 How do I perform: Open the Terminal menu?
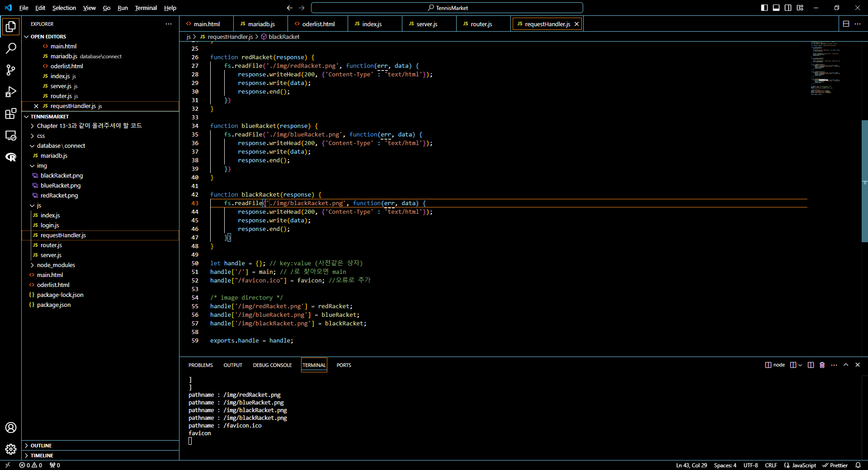146,8
